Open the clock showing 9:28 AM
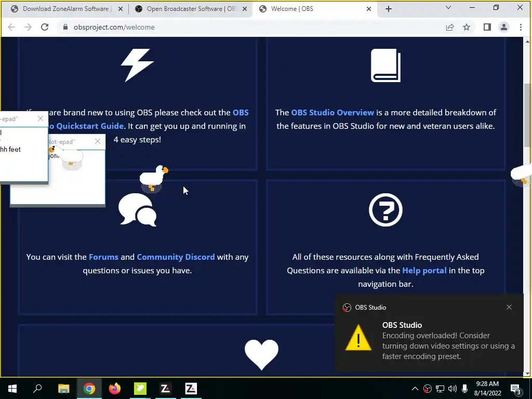This screenshot has height=399, width=532. click(487, 389)
